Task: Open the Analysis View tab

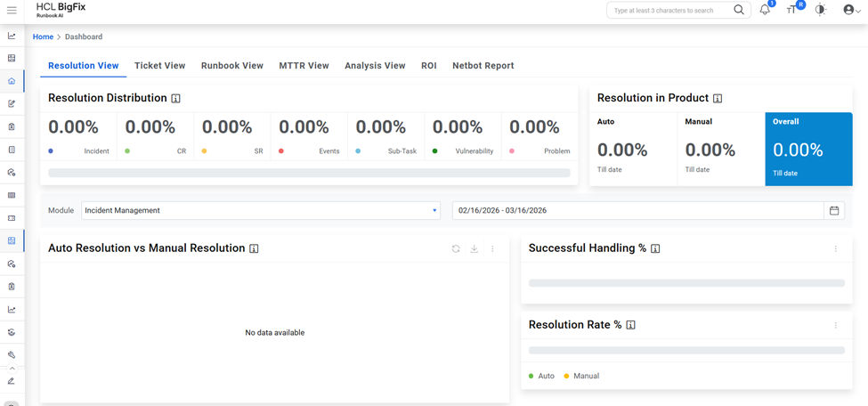Action: [376, 65]
